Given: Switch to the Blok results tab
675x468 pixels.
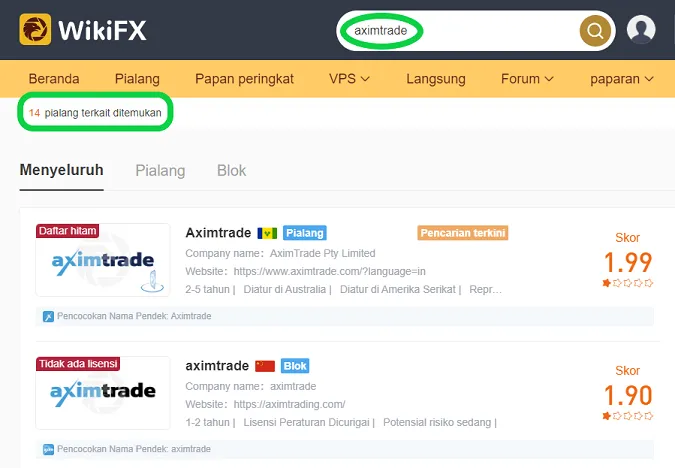Looking at the screenshot, I should coord(232,170).
